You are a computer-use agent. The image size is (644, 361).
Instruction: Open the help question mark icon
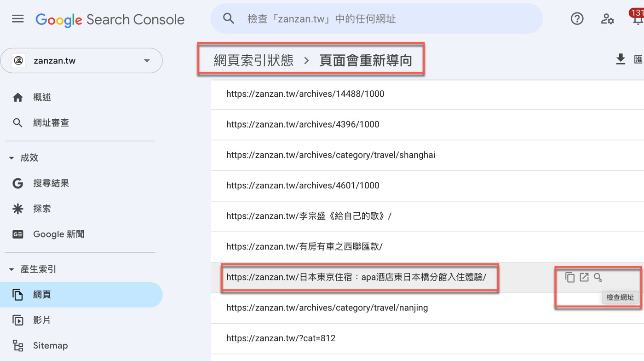click(577, 18)
